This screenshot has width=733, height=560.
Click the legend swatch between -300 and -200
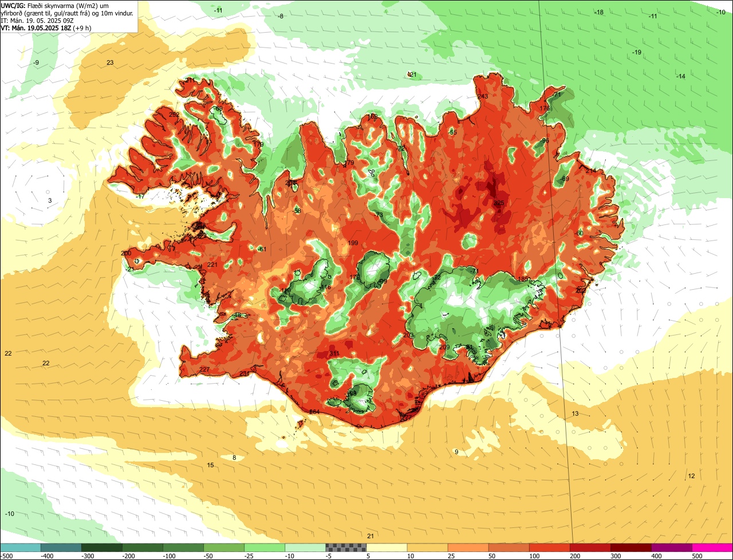tap(101, 547)
